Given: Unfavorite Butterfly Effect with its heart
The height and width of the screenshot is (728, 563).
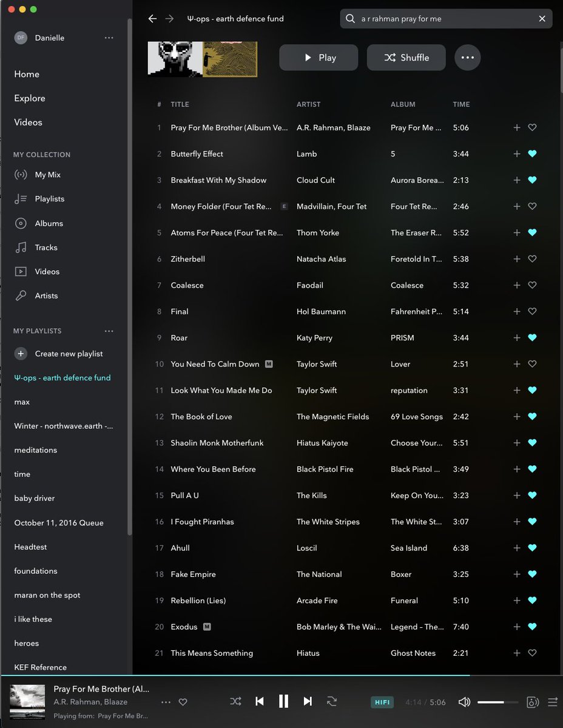Looking at the screenshot, I should click(x=532, y=154).
